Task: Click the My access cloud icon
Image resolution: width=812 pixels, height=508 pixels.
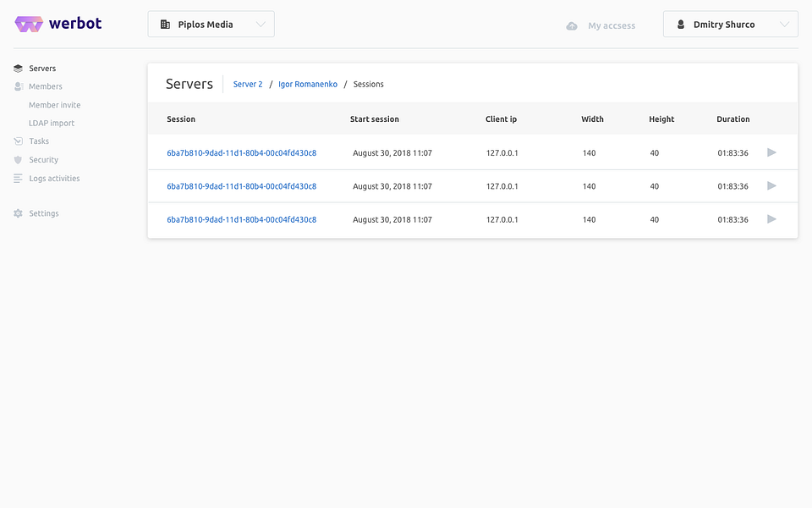Action: tap(572, 25)
